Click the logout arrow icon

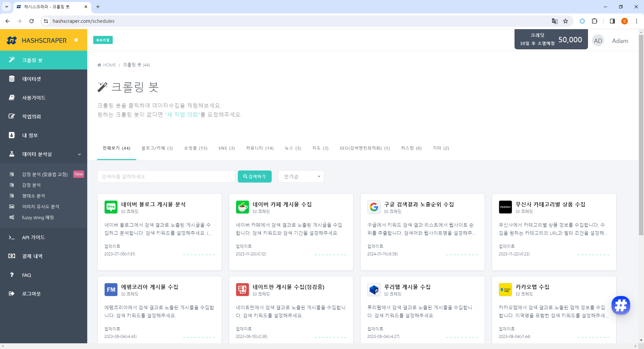point(12,294)
